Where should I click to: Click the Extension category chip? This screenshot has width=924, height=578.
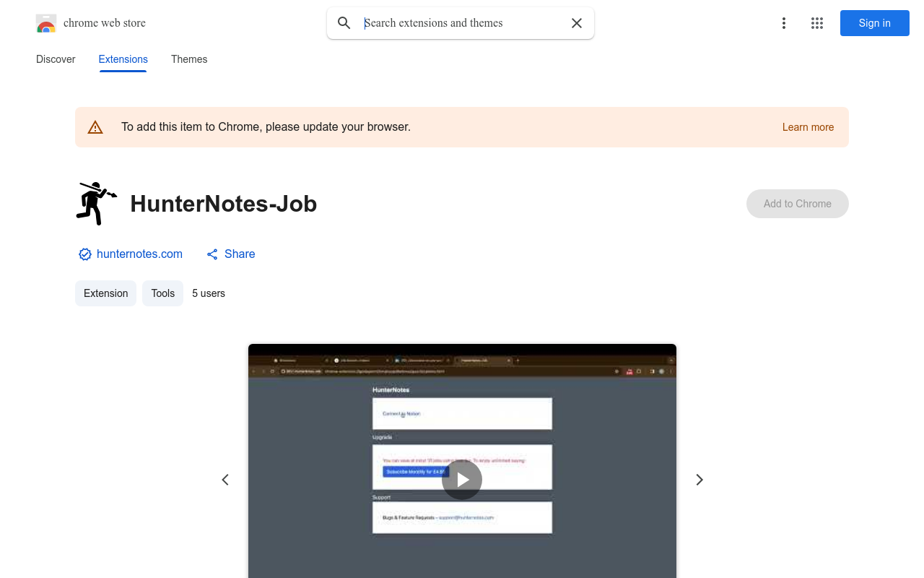pos(105,293)
